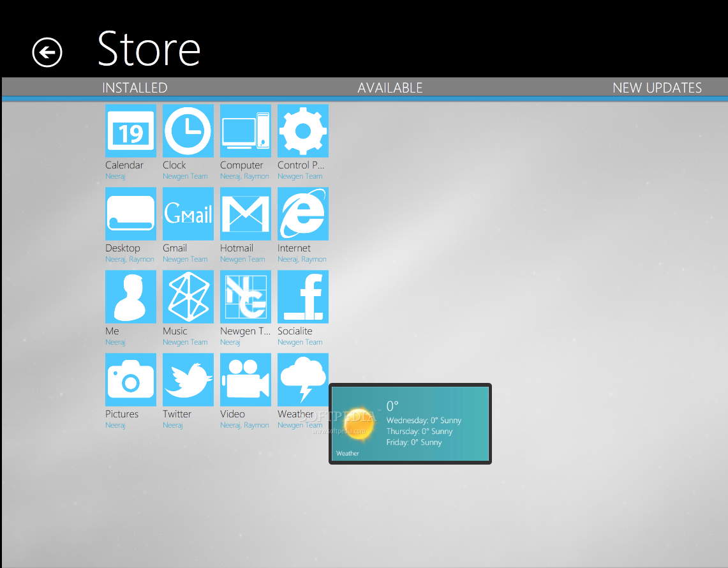
Task: Click author "Neeraj" under Twitter
Action: pyautogui.click(x=173, y=426)
